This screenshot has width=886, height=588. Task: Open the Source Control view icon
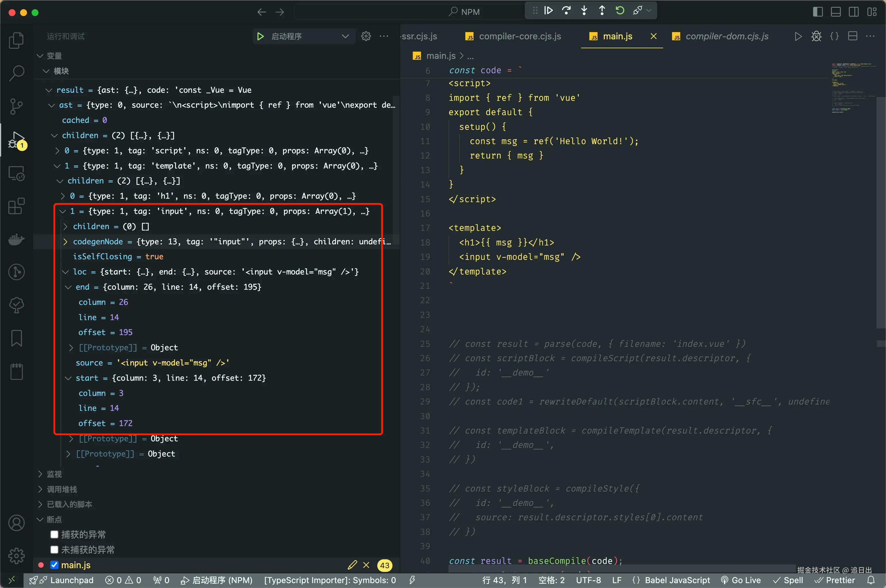pos(16,107)
